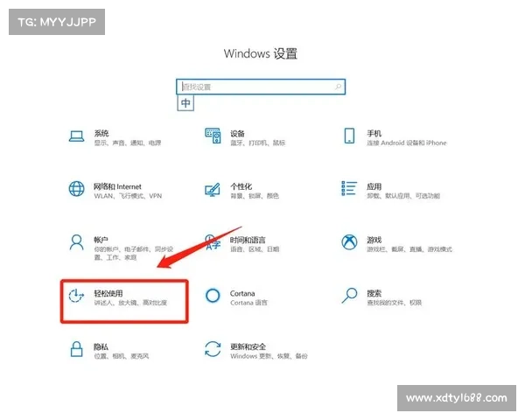525x420 pixels.
Task: Click the 帐户 category title
Action: click(101, 240)
